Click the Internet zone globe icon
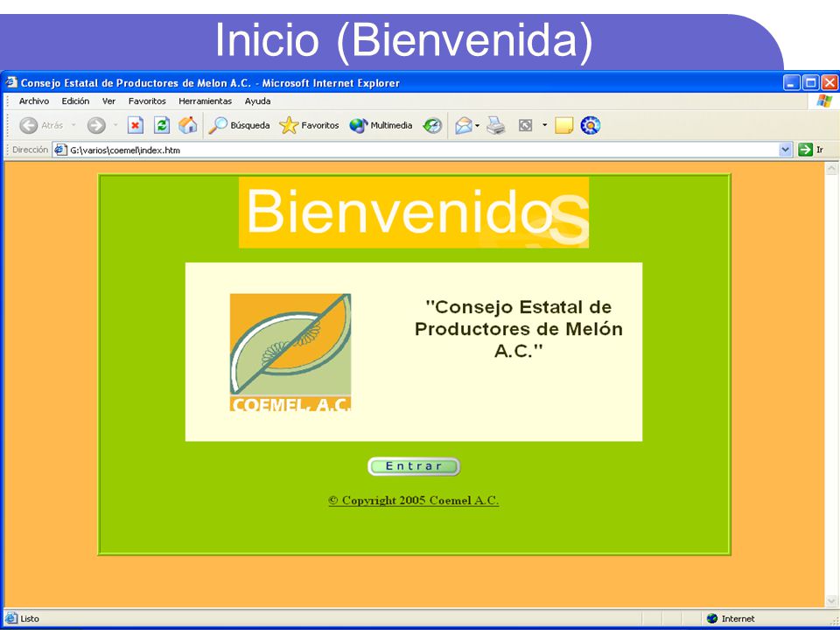 (711, 619)
